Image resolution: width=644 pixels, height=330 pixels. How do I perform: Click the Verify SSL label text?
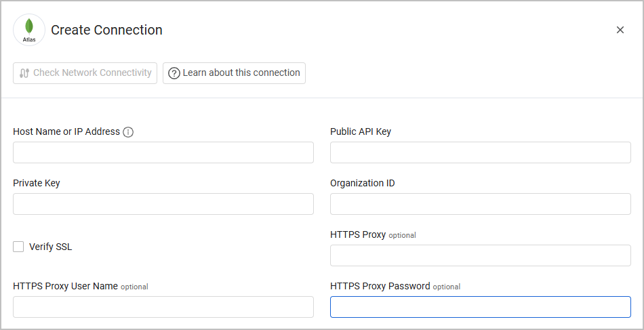tap(50, 247)
